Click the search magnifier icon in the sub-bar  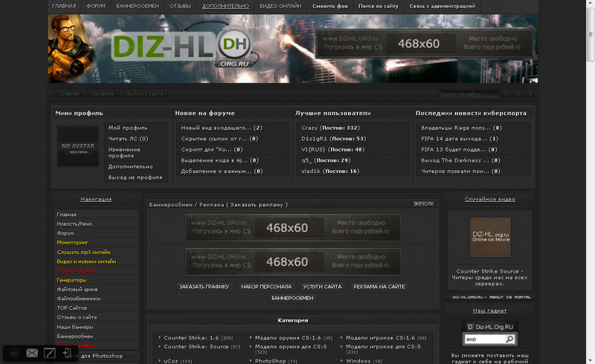(506, 94)
